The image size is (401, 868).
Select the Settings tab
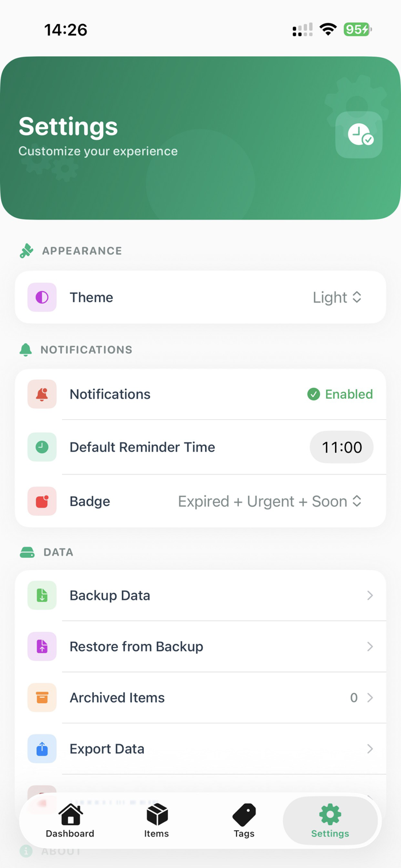(330, 820)
